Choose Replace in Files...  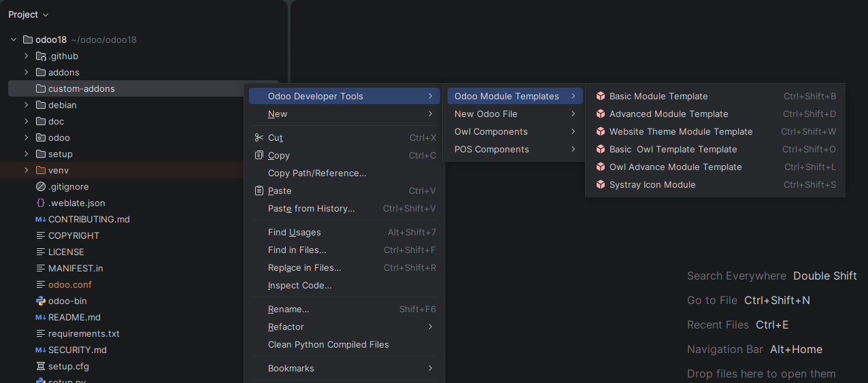click(344, 267)
